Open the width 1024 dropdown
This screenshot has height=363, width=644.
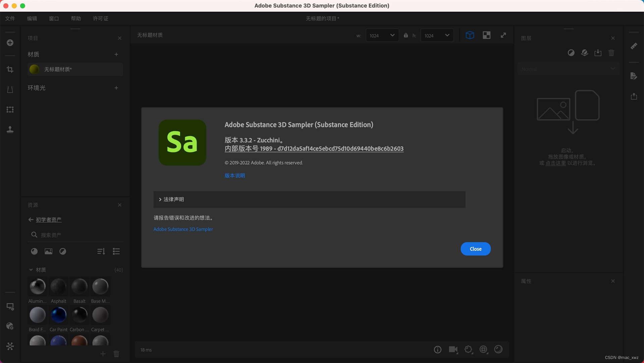(x=382, y=35)
